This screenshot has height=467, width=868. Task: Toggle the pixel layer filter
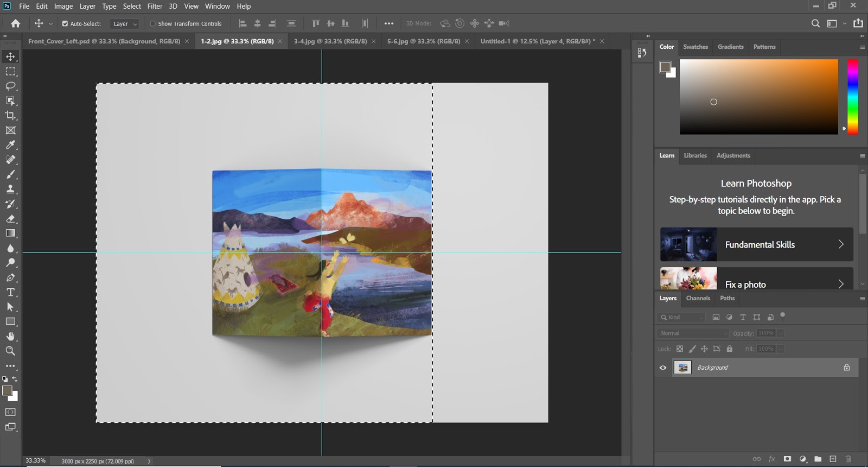[x=716, y=317]
